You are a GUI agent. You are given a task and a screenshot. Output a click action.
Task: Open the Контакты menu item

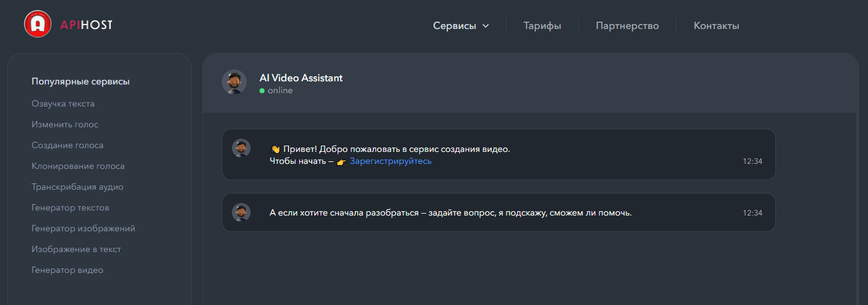click(x=716, y=26)
